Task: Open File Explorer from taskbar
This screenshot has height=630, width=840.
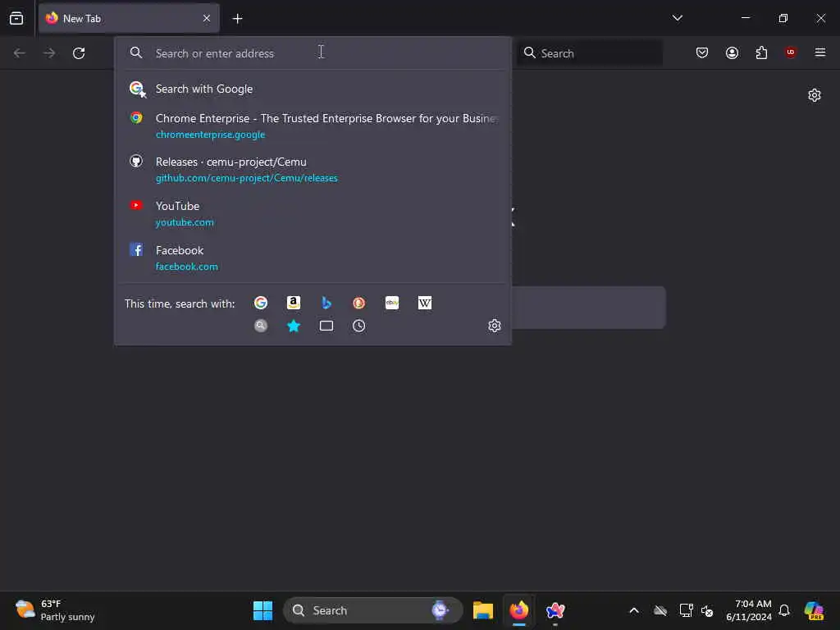Action: (x=482, y=610)
